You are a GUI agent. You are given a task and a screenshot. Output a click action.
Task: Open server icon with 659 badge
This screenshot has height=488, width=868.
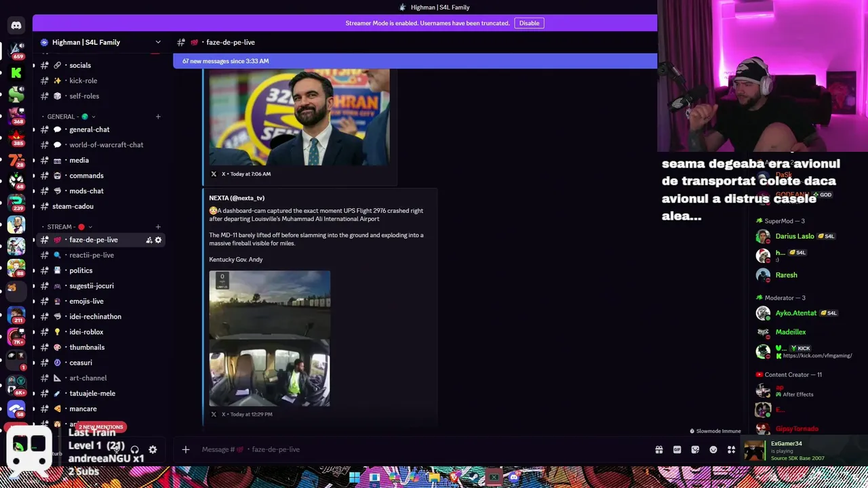16,49
